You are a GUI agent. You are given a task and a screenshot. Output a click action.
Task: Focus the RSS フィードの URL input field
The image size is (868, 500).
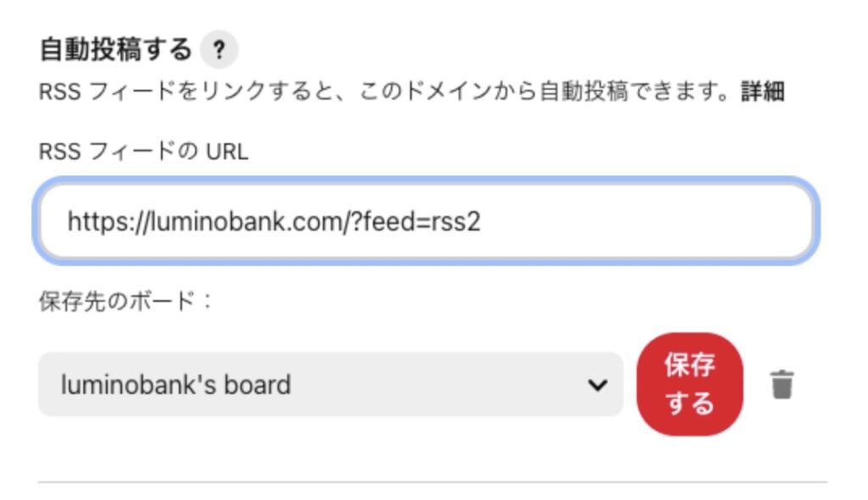(x=426, y=221)
